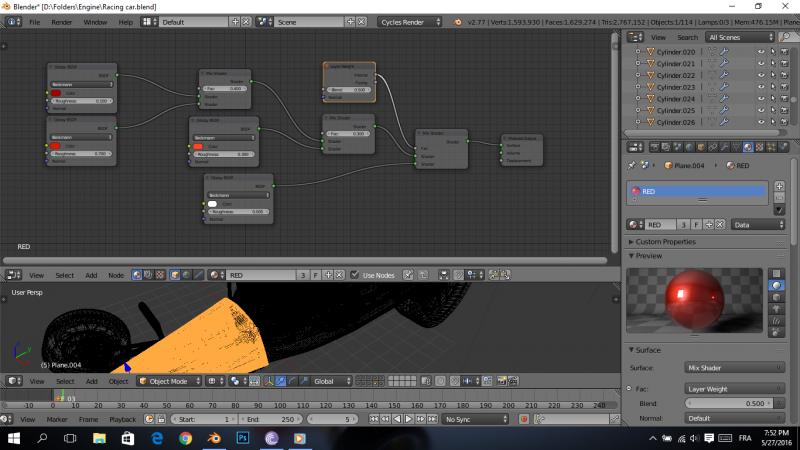Image resolution: width=800 pixels, height=450 pixels.
Task: Open the Render menu in top bar
Action: 61,21
